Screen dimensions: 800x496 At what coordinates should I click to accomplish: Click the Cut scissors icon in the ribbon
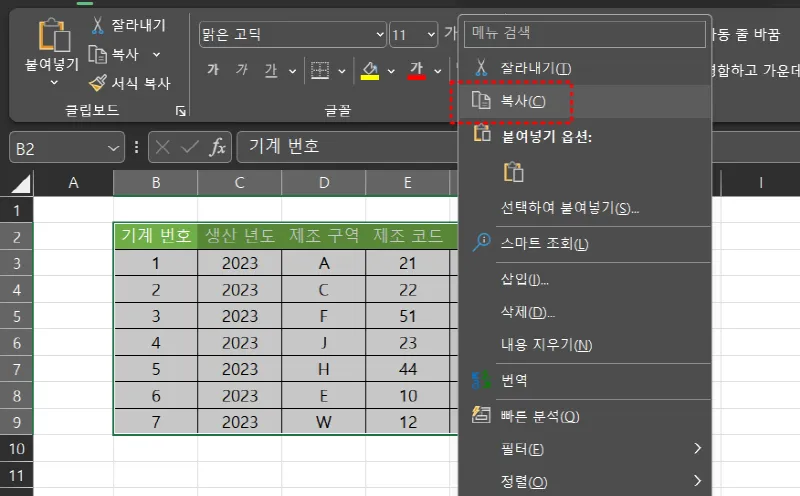tap(97, 25)
